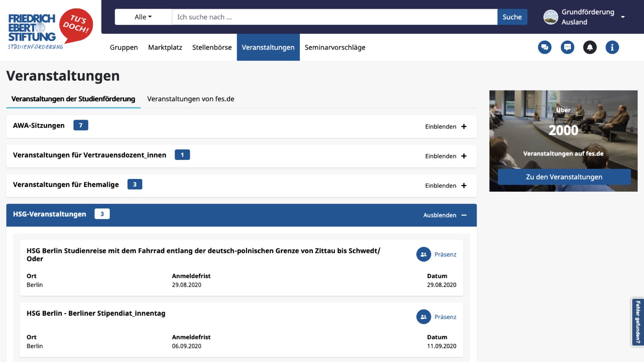Switch to Veranstaltungen von fes.de tab
Viewport: 644px width, 362px height.
191,99
